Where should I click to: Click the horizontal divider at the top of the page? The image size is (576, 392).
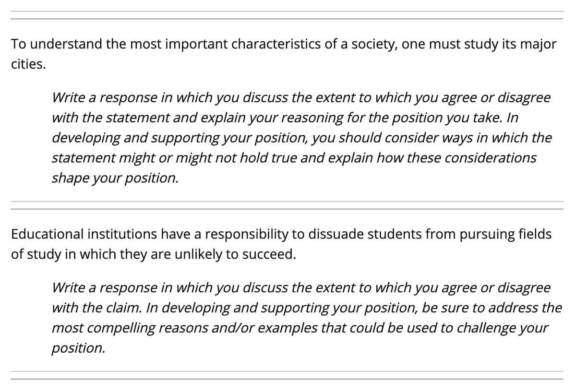tap(287, 15)
